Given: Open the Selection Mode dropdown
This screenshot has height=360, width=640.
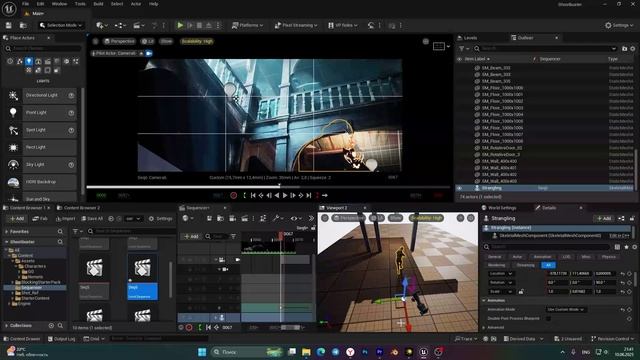Looking at the screenshot, I should click(x=61, y=25).
